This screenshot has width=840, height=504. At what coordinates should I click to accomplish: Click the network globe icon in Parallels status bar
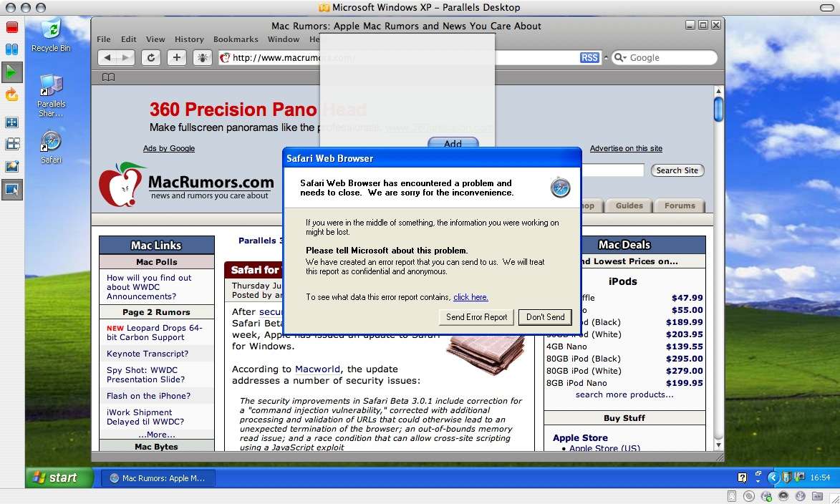coord(766,496)
